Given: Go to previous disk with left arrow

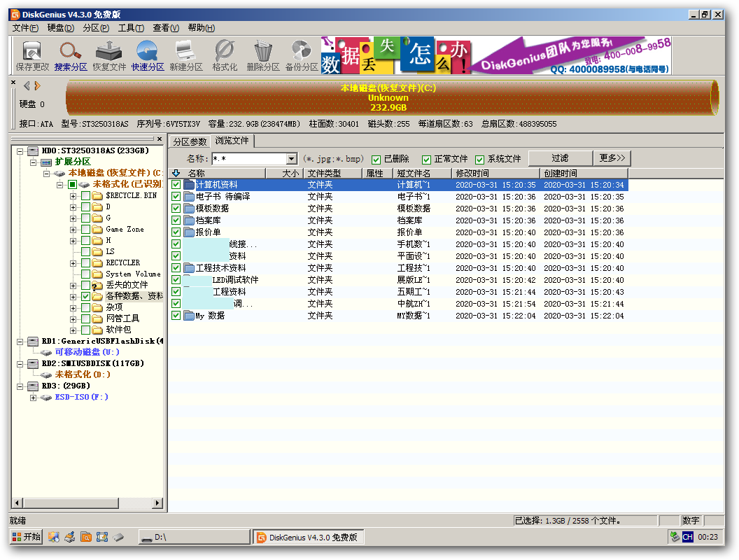Looking at the screenshot, I should [x=27, y=86].
